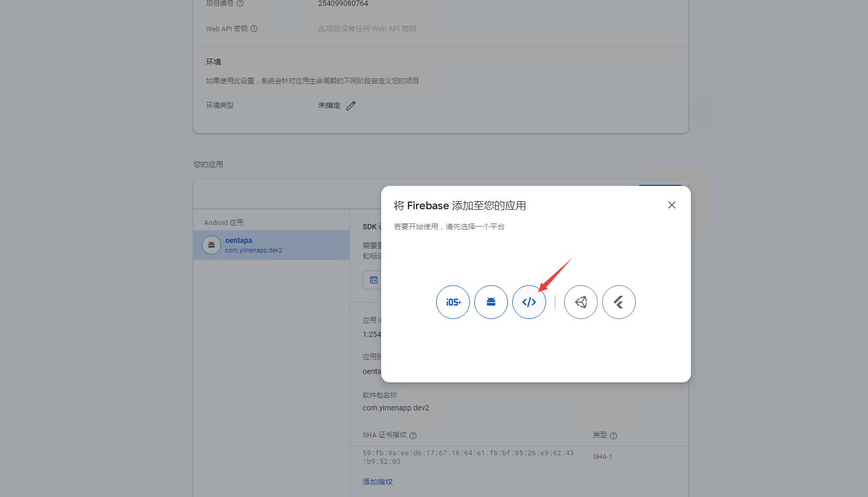
Task: Open help for Web API key
Action: (254, 29)
